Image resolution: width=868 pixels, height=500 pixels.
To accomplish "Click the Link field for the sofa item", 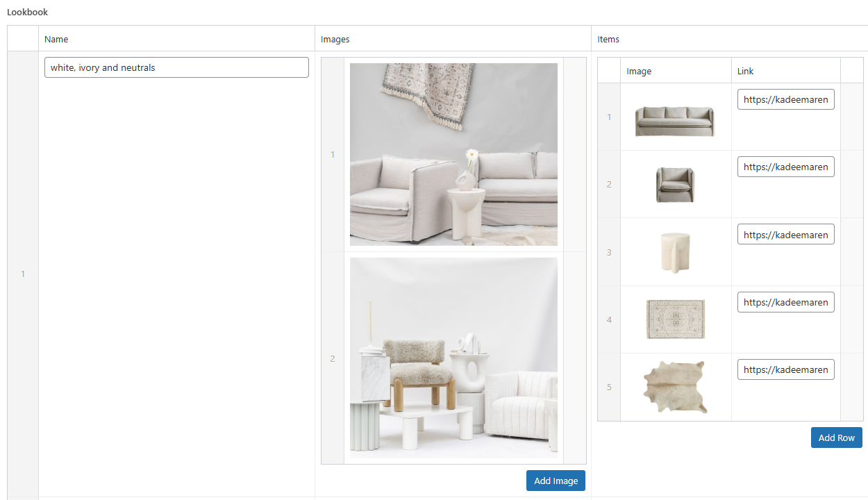I will pos(785,99).
